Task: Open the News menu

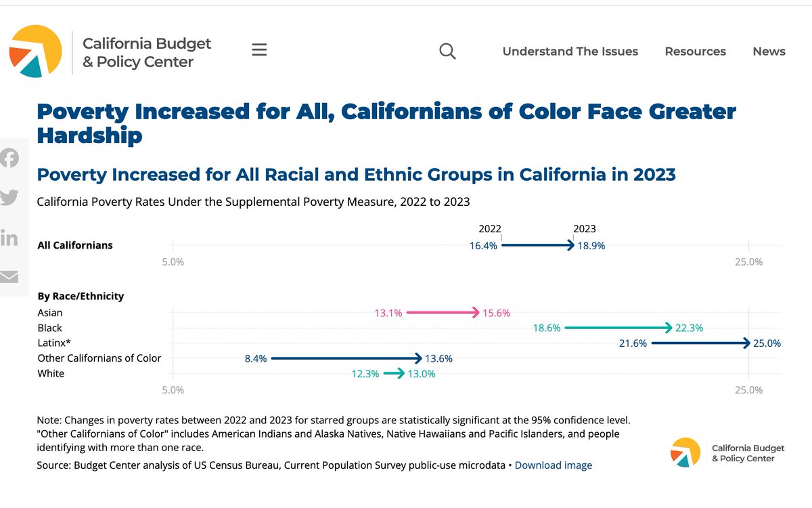Action: pyautogui.click(x=769, y=51)
